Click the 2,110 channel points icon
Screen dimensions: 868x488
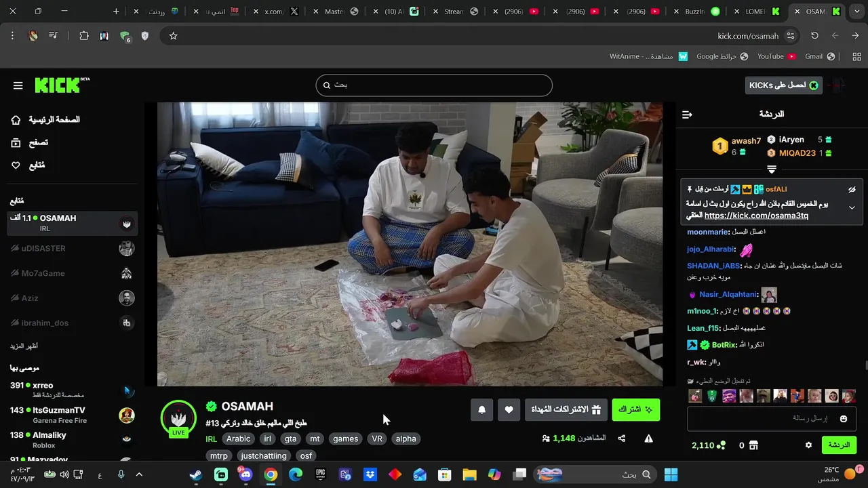(x=721, y=445)
